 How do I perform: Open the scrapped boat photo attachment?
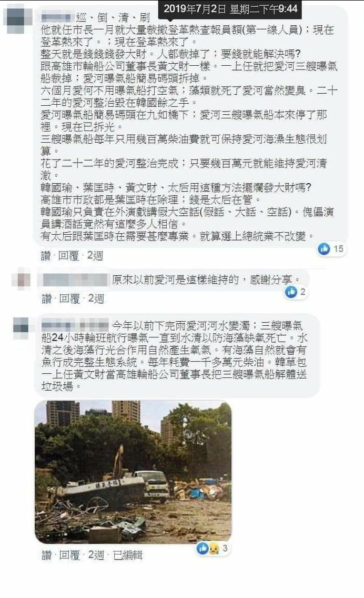[x=133, y=471]
